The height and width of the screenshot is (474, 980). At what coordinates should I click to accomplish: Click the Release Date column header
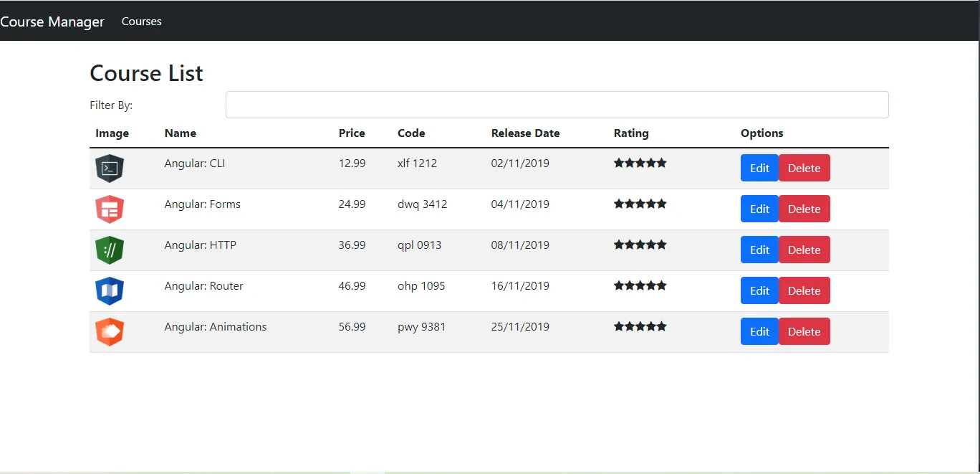pyautogui.click(x=525, y=133)
